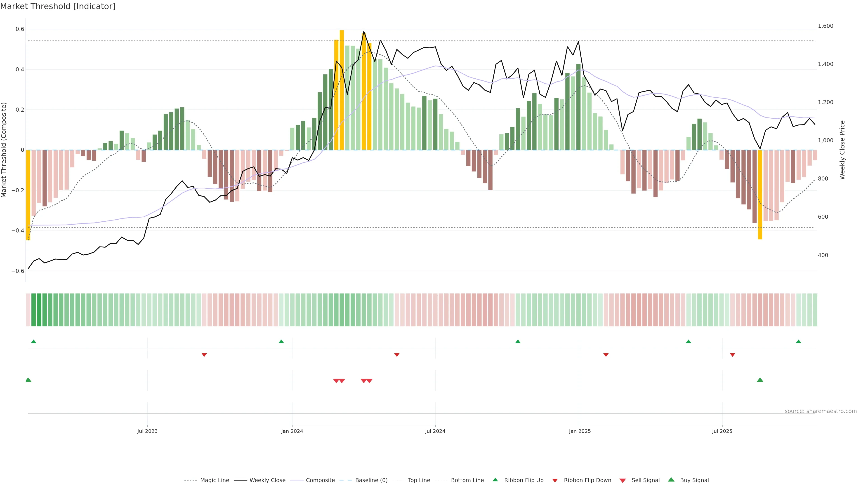
Task: Click Ribbon Flip Down marker after Jul 2025
Action: coord(733,355)
